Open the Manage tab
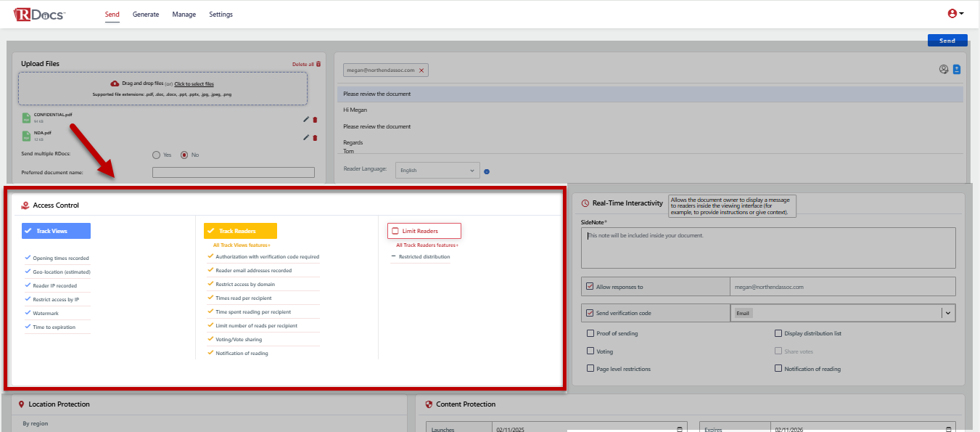 click(184, 15)
